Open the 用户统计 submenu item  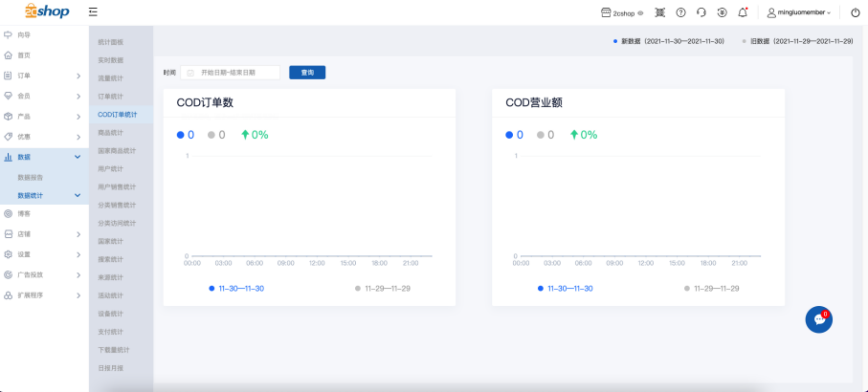click(x=111, y=169)
